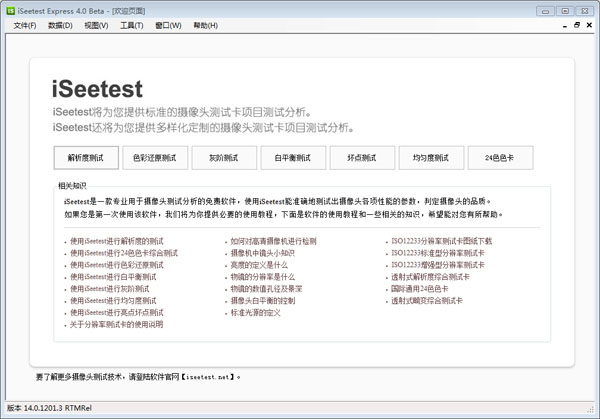Open link 使用iSeetest进行均匀度测试

click(x=113, y=300)
